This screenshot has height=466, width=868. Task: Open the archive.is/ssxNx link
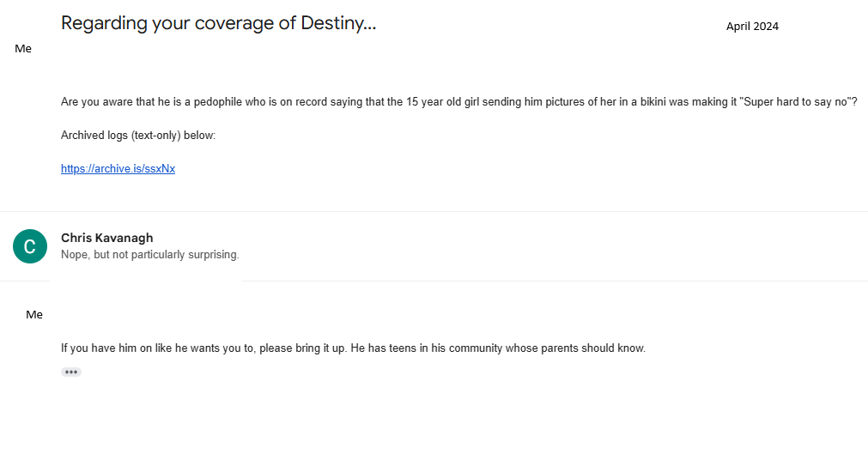118,169
